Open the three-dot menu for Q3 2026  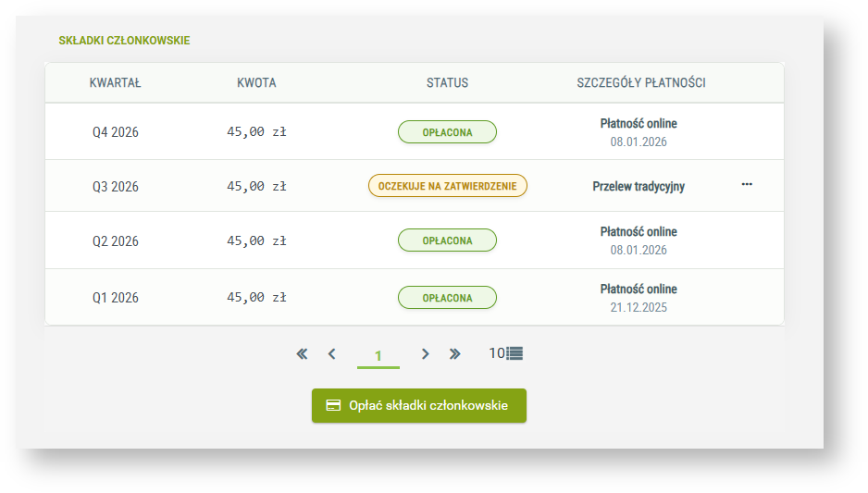pos(747,185)
